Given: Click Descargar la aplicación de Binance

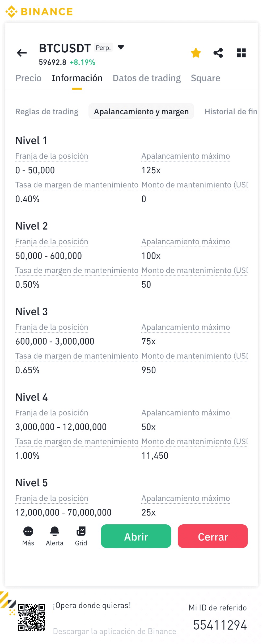Looking at the screenshot, I should click(x=114, y=631).
